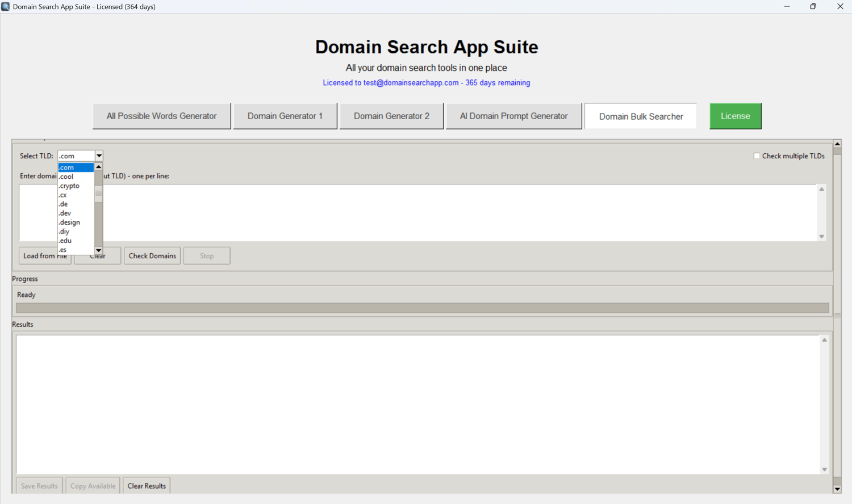Screen dimensions: 852x504
Task: Enable Check multiple TLDs checkbox
Action: [x=757, y=156]
